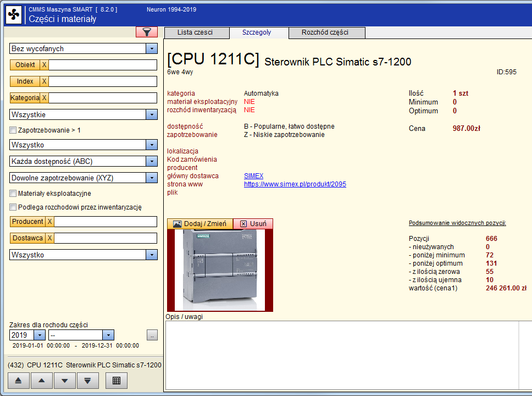The image size is (532, 396).
Task: Toggle the Zapotrzebowanie > 1 checkbox
Action: pyautogui.click(x=13, y=130)
